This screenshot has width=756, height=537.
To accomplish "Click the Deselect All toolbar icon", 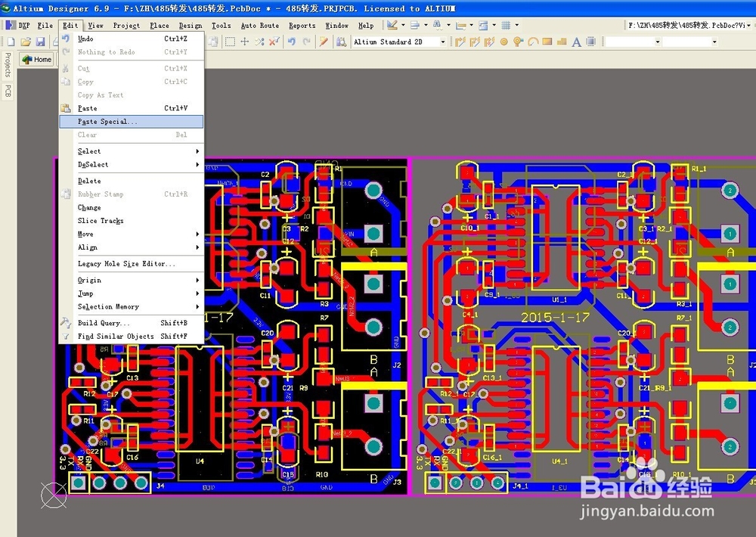I will 259,42.
